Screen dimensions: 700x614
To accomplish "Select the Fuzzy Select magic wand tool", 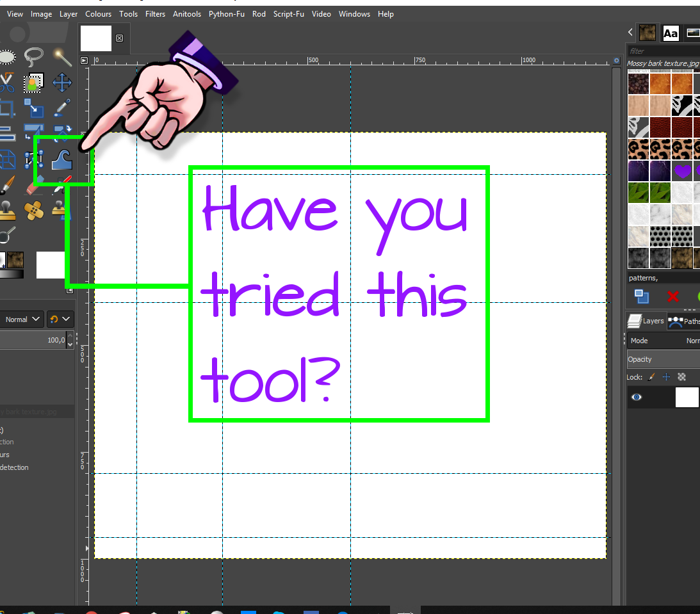I will pos(62,57).
